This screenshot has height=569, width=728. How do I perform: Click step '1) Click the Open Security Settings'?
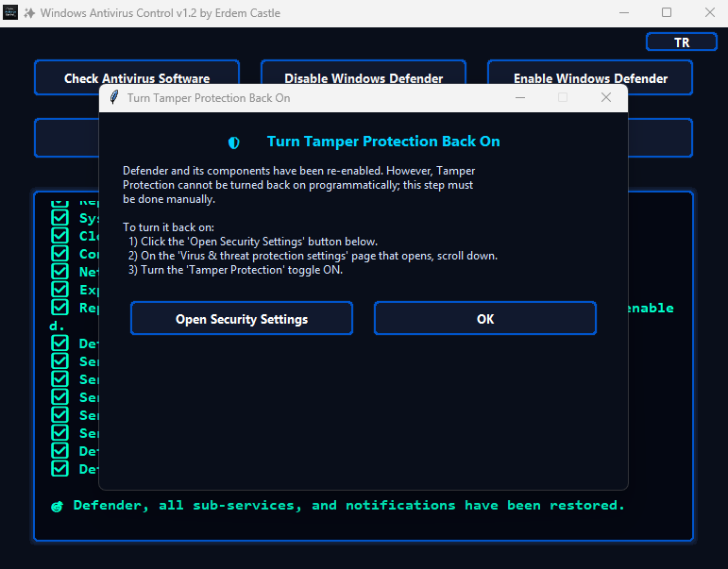pos(253,242)
